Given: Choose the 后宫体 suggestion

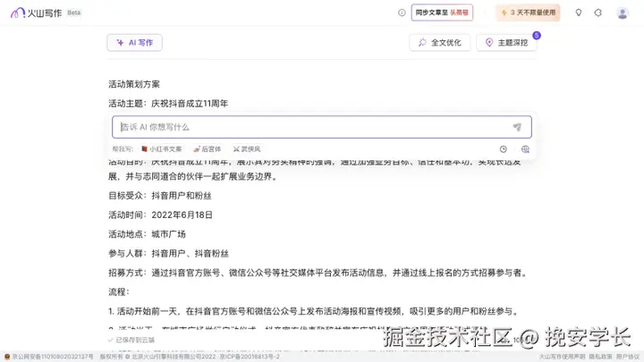Looking at the screenshot, I should click(x=208, y=149).
